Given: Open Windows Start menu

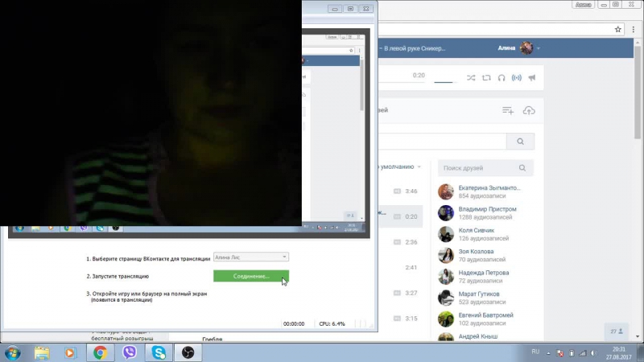Looking at the screenshot, I should [x=13, y=352].
